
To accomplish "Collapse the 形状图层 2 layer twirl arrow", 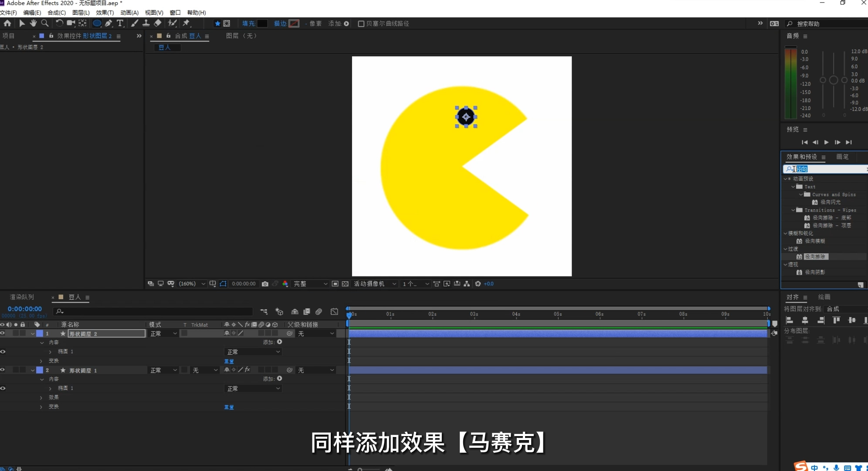I will [33, 334].
